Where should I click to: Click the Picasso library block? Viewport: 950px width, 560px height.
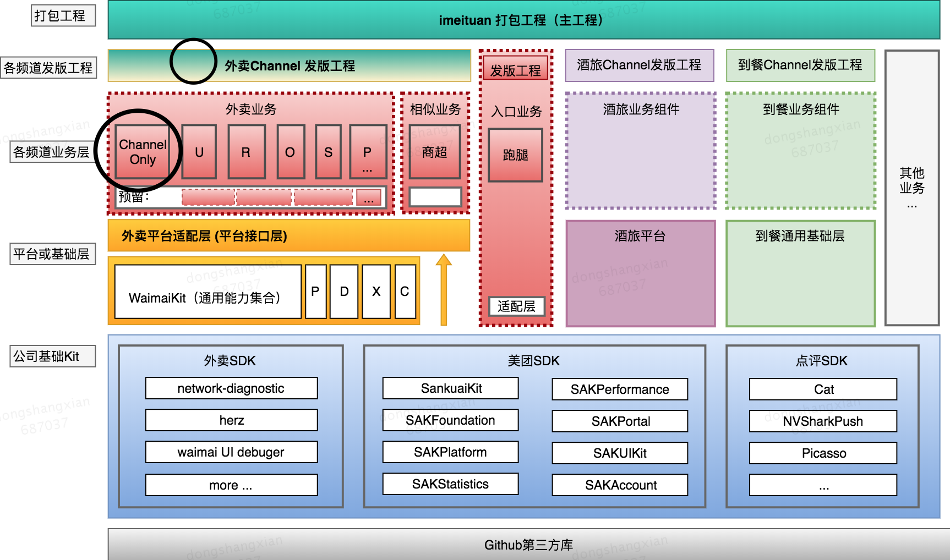[x=822, y=453]
